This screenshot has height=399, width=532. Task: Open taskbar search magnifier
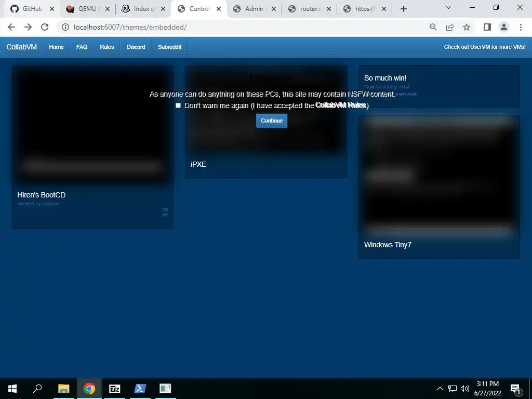coord(37,389)
